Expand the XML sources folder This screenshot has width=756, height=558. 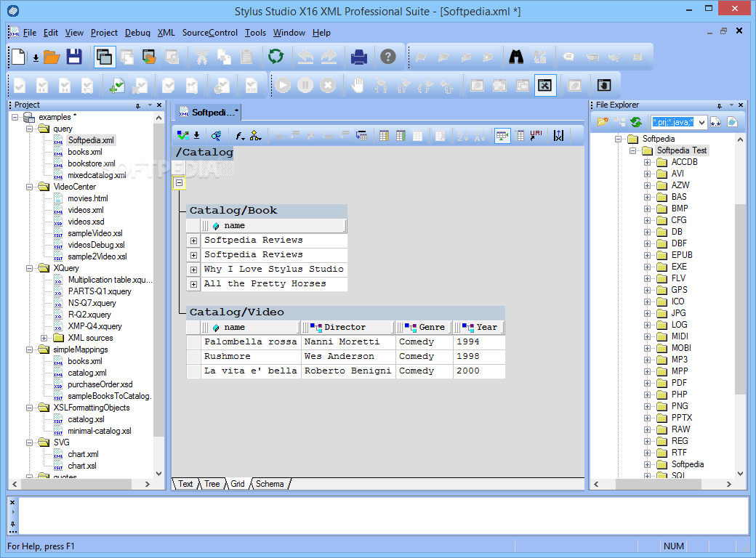[44, 338]
